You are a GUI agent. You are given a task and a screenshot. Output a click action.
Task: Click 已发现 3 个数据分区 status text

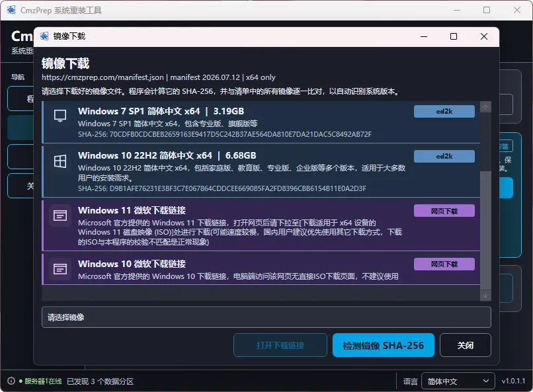point(100,381)
